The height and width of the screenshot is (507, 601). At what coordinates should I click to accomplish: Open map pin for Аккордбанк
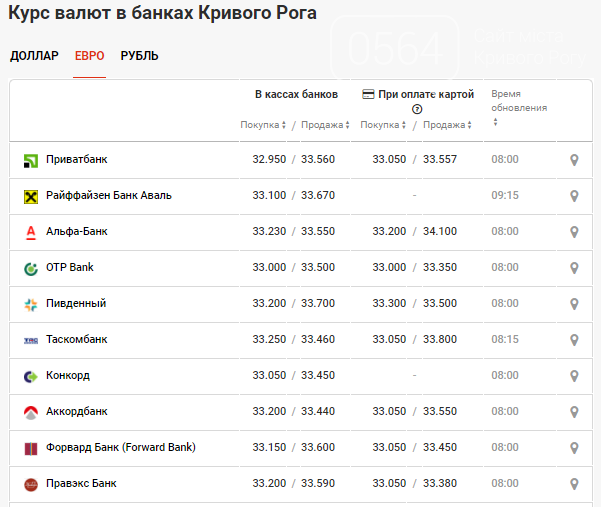(x=574, y=412)
